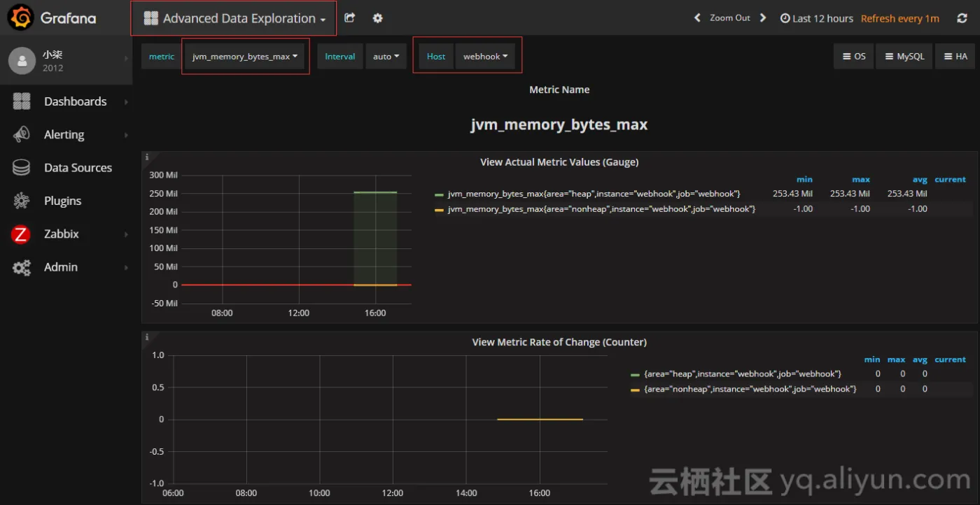Click the Zabbix red Z icon

click(21, 234)
